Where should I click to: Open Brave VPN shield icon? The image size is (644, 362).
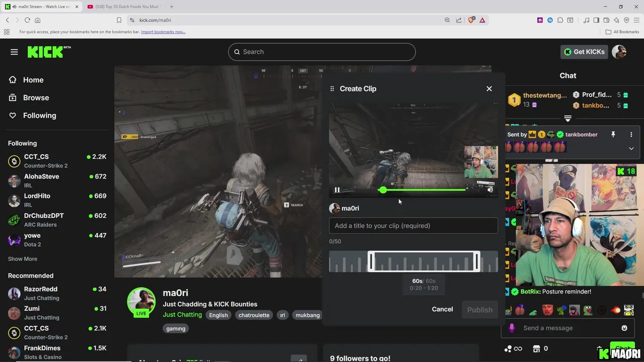coord(626,20)
